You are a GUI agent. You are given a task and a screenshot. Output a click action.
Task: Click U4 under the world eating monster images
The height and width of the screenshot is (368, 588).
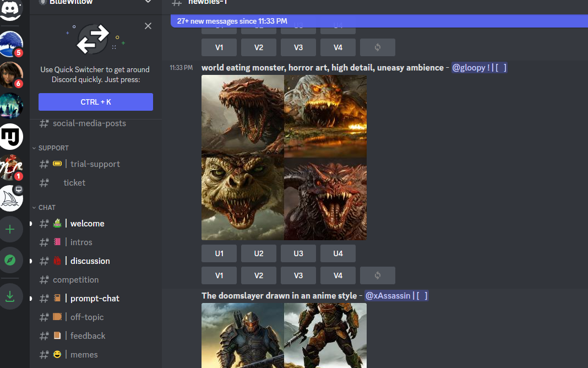[x=338, y=253]
